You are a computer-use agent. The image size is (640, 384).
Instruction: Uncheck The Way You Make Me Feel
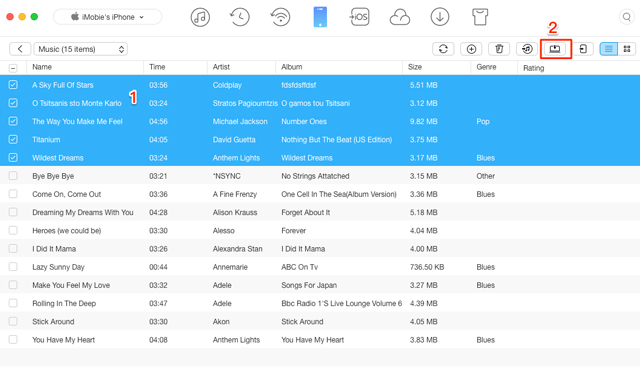[x=13, y=121]
